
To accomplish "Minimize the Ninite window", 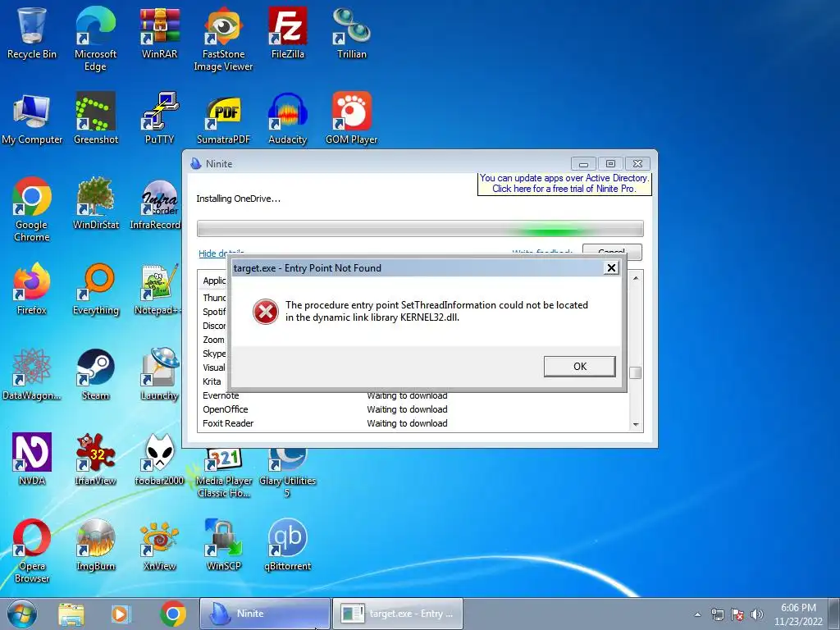I will click(583, 163).
